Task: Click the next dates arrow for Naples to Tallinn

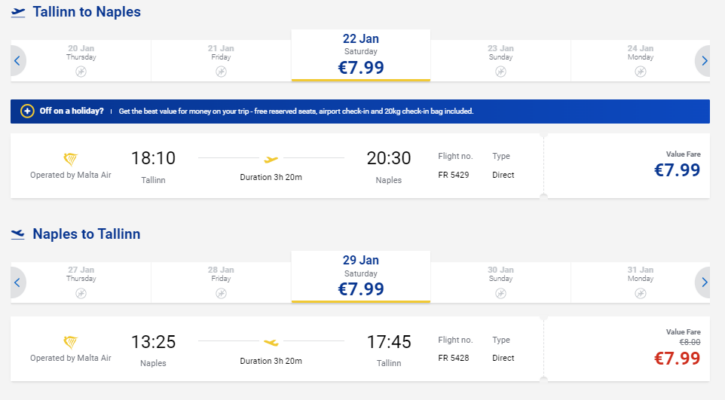Action: point(703,282)
